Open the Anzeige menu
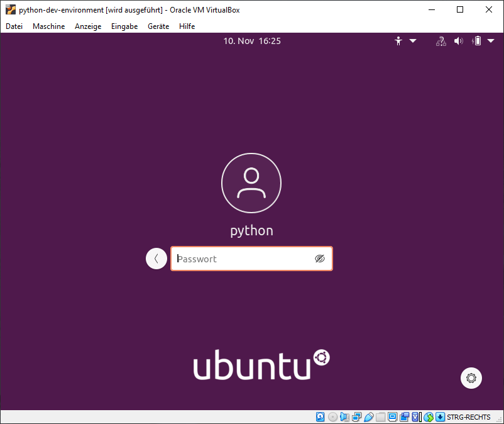 [87, 26]
